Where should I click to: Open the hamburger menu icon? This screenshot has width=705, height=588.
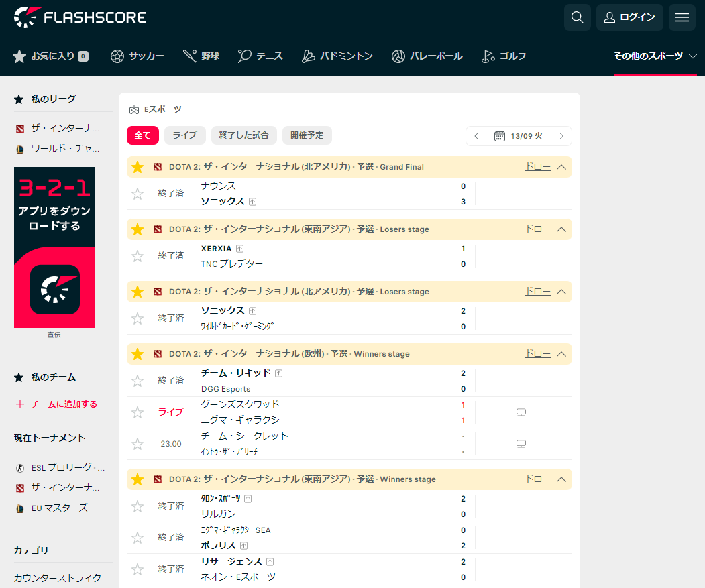tap(682, 17)
